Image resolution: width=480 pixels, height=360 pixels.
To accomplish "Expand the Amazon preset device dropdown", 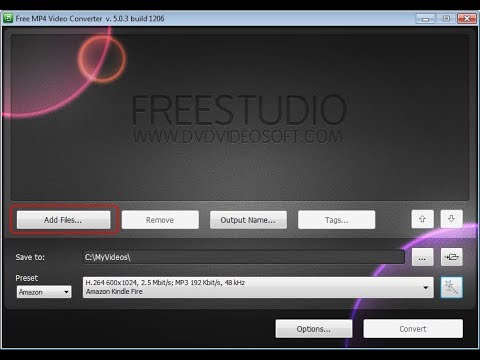I will [44, 292].
